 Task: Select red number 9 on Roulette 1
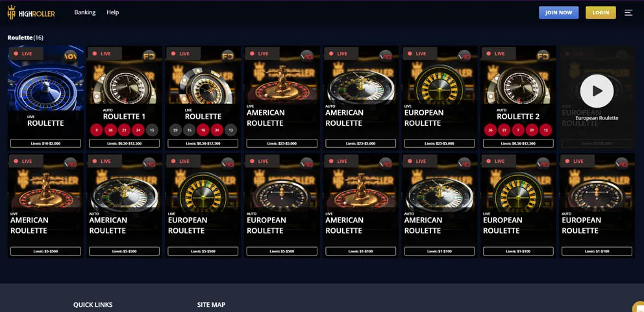pos(96,130)
